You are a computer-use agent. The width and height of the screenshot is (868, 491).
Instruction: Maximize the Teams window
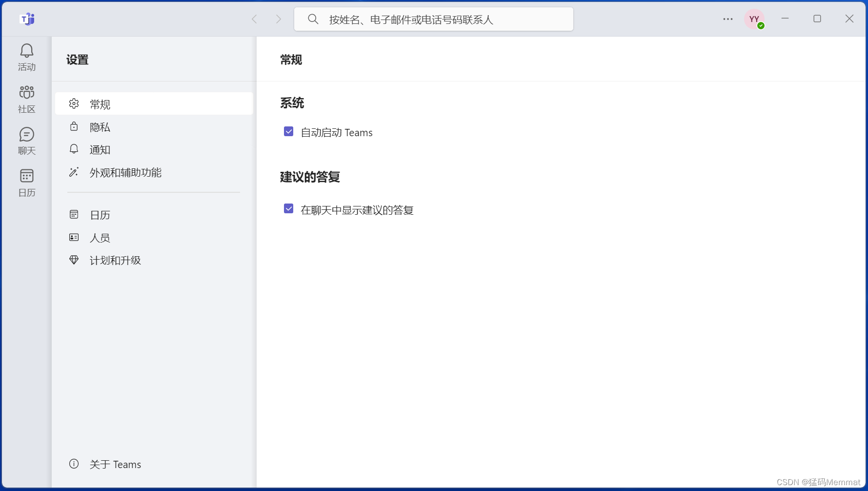coord(817,19)
